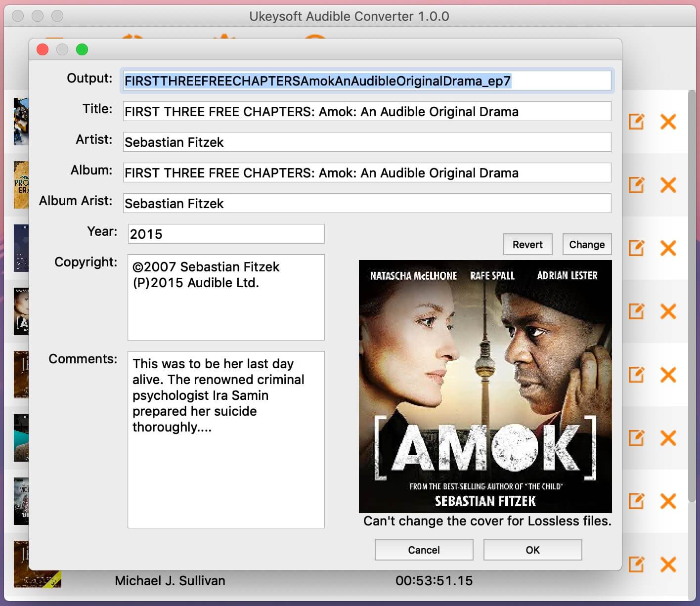The width and height of the screenshot is (700, 606).
Task: Click the Can't change the cover notice text
Action: pos(487,521)
